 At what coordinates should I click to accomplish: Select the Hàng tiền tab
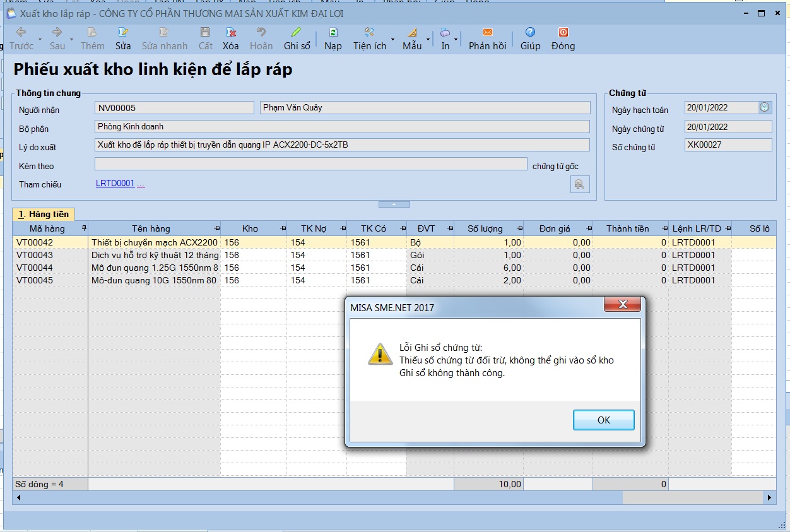[x=44, y=215]
